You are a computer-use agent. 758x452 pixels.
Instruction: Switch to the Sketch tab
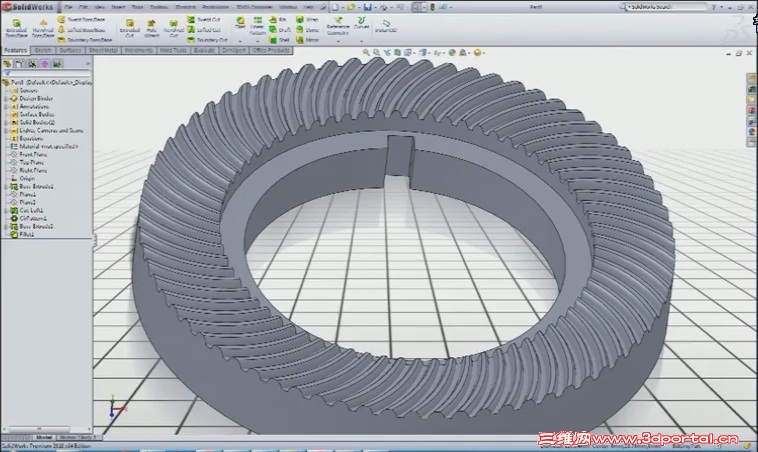[x=43, y=50]
